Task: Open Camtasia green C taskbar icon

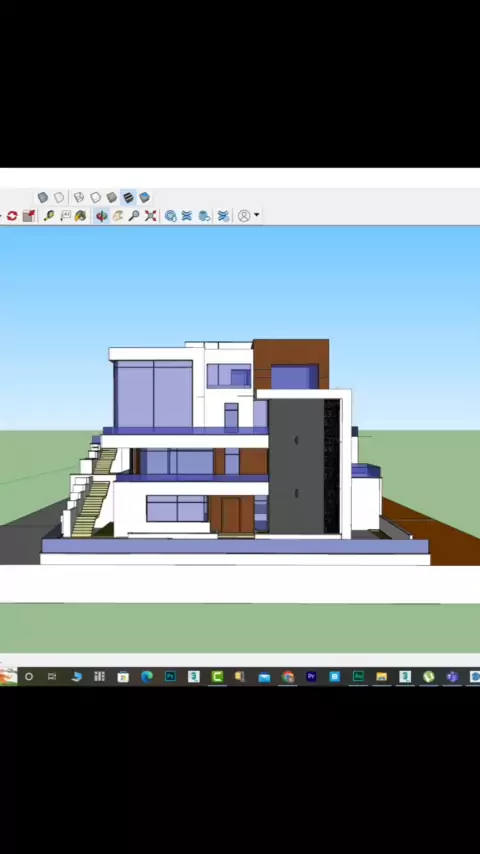Action: (x=217, y=676)
